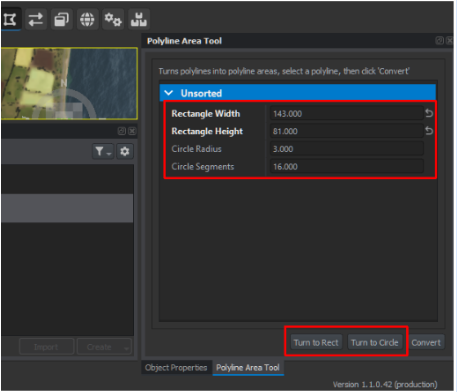Close the left panel below the map

pyautogui.click(x=132, y=131)
